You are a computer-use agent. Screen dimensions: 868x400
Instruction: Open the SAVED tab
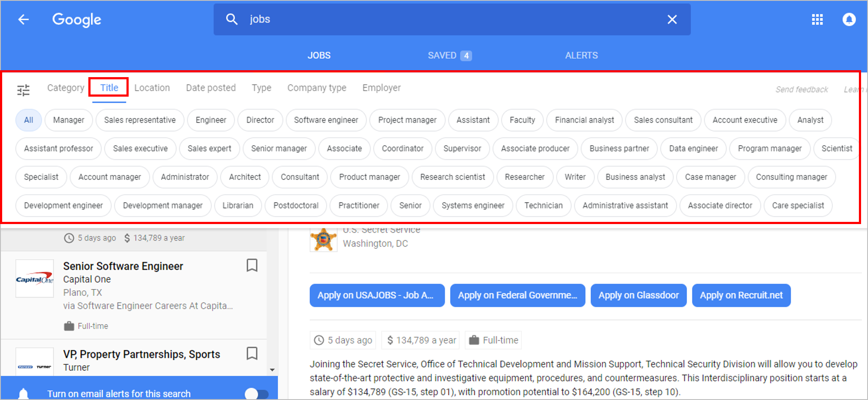tap(450, 55)
